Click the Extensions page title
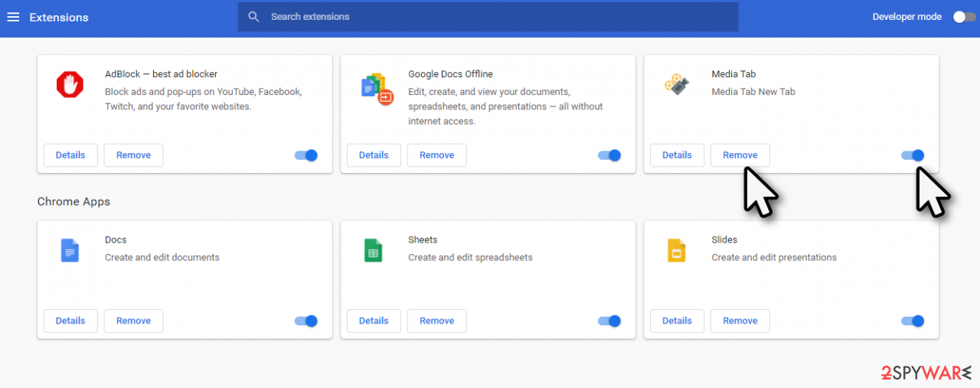The image size is (980, 388). [59, 17]
